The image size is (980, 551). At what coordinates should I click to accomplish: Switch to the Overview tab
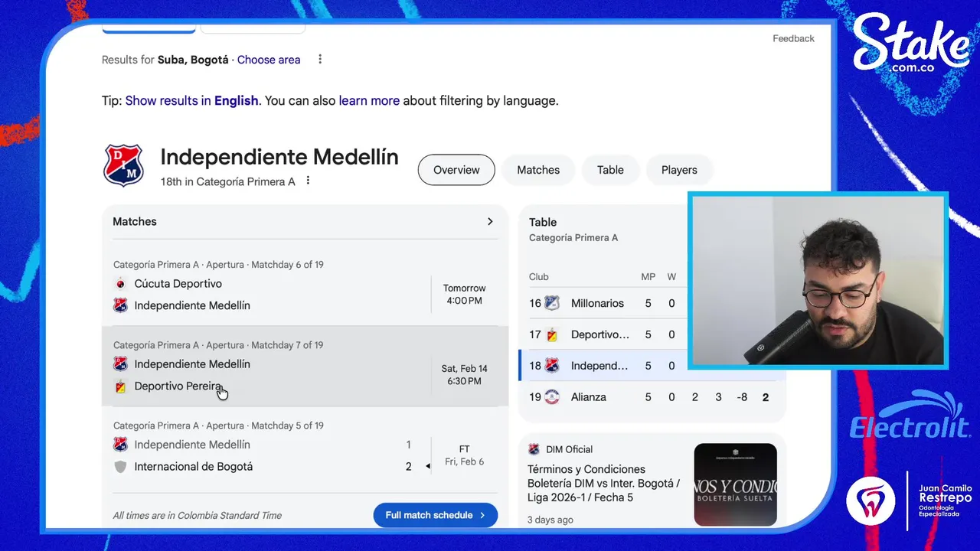coord(456,170)
